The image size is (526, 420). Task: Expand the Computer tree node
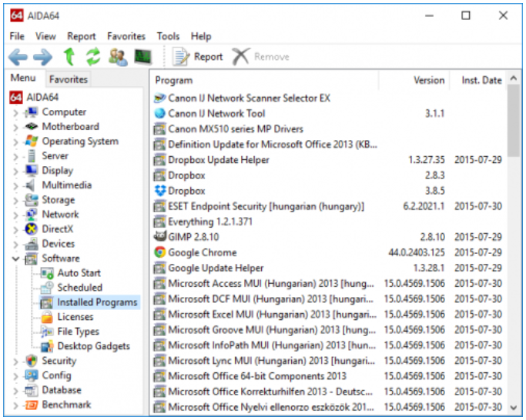[x=15, y=112]
